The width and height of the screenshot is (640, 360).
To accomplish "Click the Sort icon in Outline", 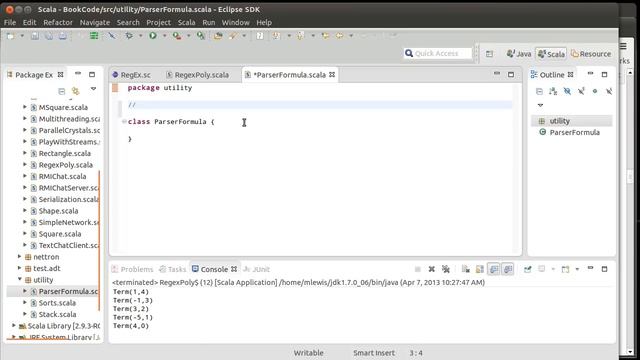I will coord(553,91).
